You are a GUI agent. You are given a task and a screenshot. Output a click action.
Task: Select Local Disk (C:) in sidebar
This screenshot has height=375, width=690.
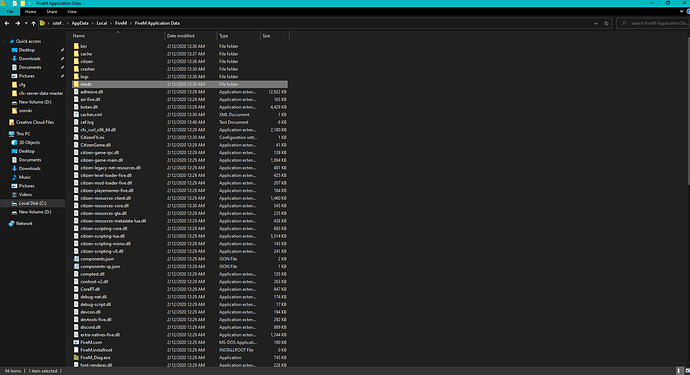[x=32, y=203]
